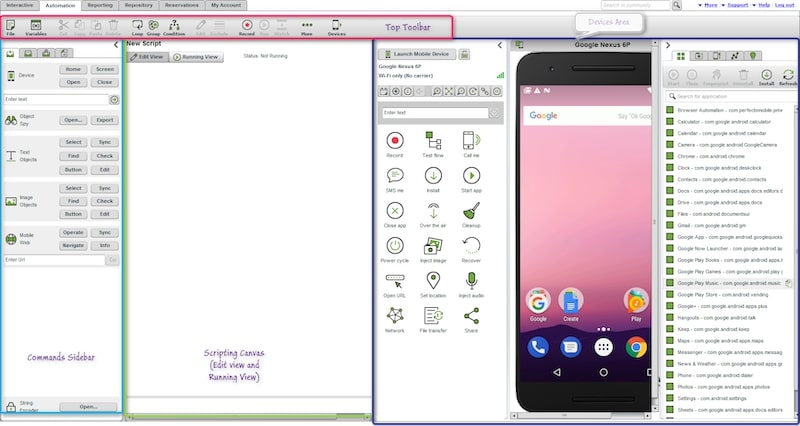Switch to the Interactive tab
This screenshot has height=426, width=800.
pos(19,5)
